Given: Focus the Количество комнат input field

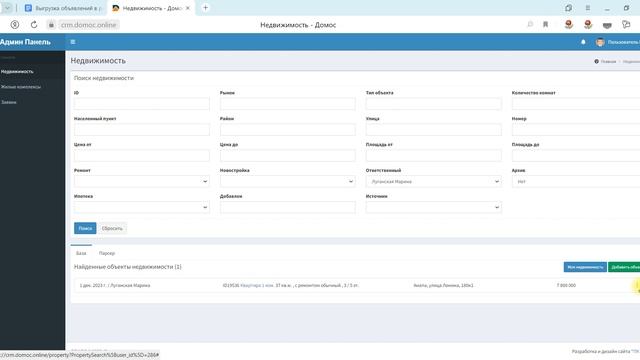Looking at the screenshot, I should coord(576,104).
